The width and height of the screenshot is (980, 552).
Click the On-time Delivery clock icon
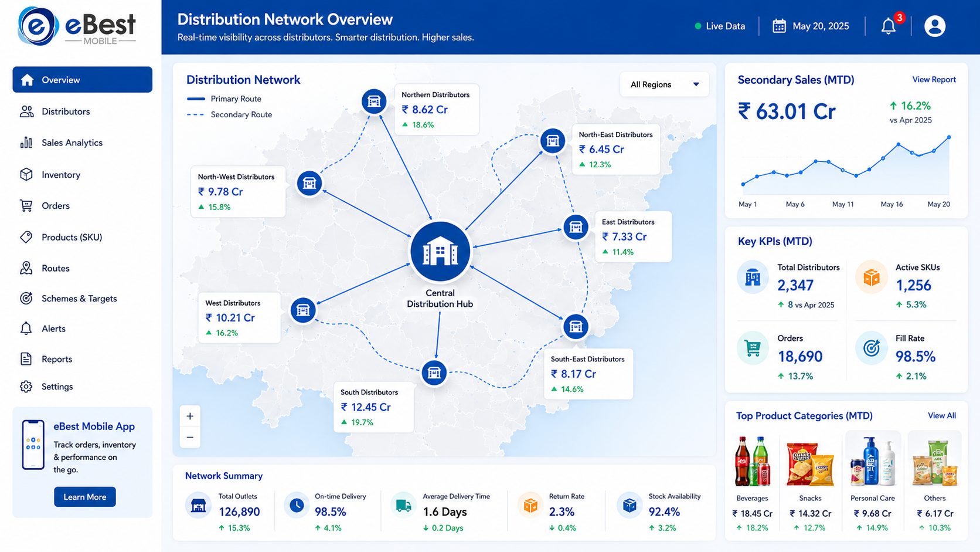click(297, 504)
